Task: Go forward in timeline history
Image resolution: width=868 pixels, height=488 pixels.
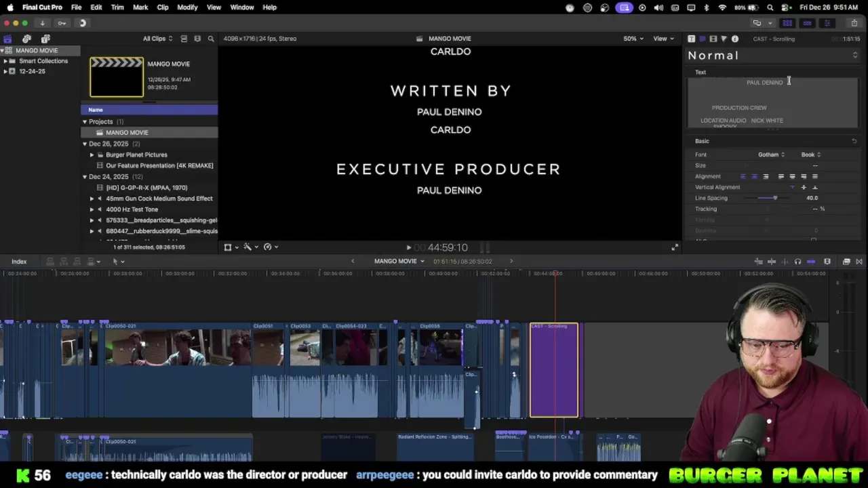Action: point(511,261)
